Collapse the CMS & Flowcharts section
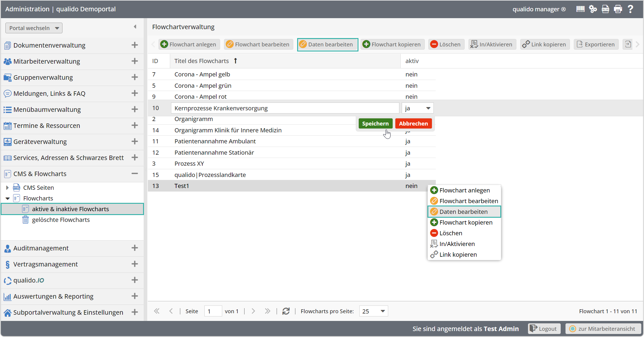644x337 pixels. 135,173
